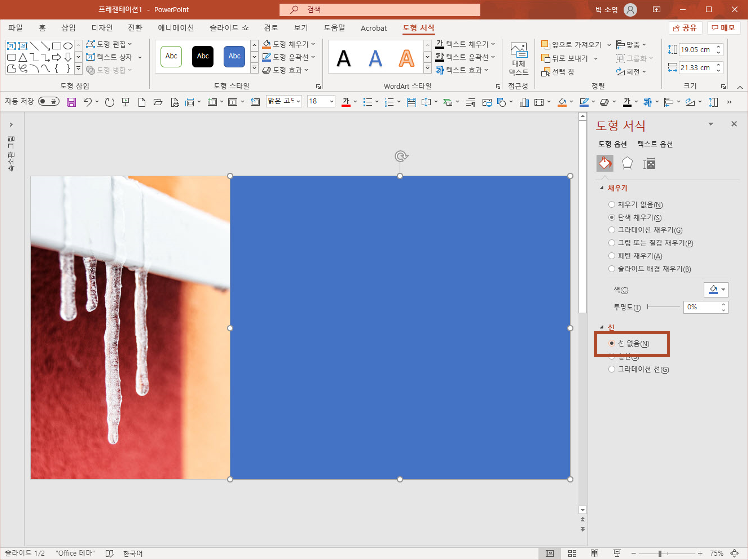Select 그라데이션 선 radio option
Viewport: 748px width, 560px height.
tap(612, 369)
